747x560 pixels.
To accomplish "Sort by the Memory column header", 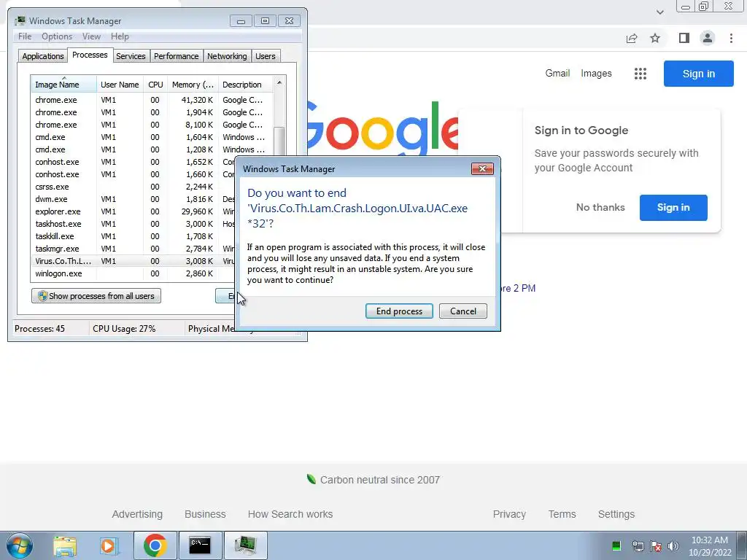I will (193, 85).
